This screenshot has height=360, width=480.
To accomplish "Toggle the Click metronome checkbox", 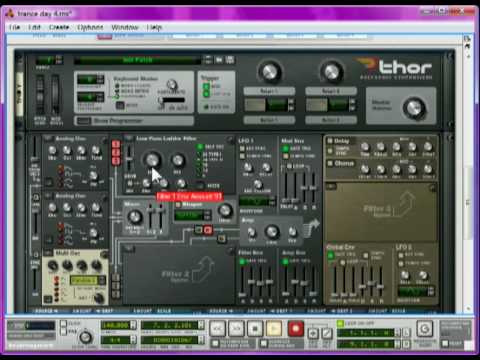I will click(63, 324).
